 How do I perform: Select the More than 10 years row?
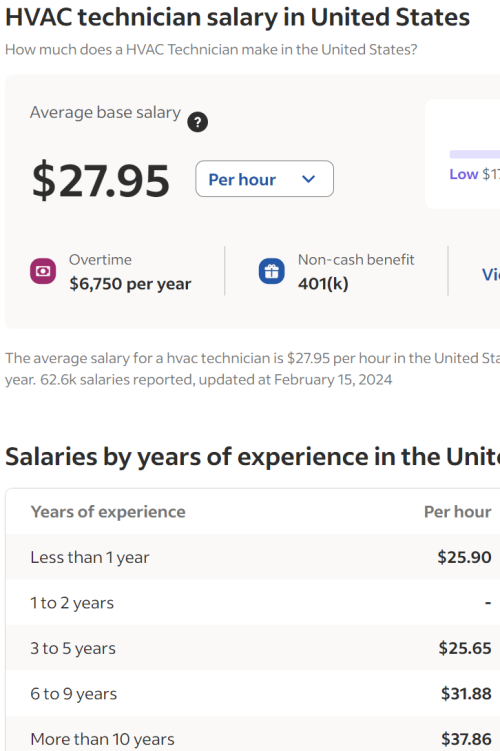(253, 734)
